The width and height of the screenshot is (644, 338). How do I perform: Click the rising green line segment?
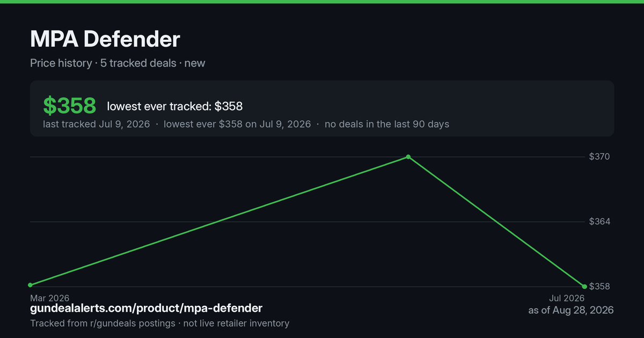pyautogui.click(x=219, y=221)
